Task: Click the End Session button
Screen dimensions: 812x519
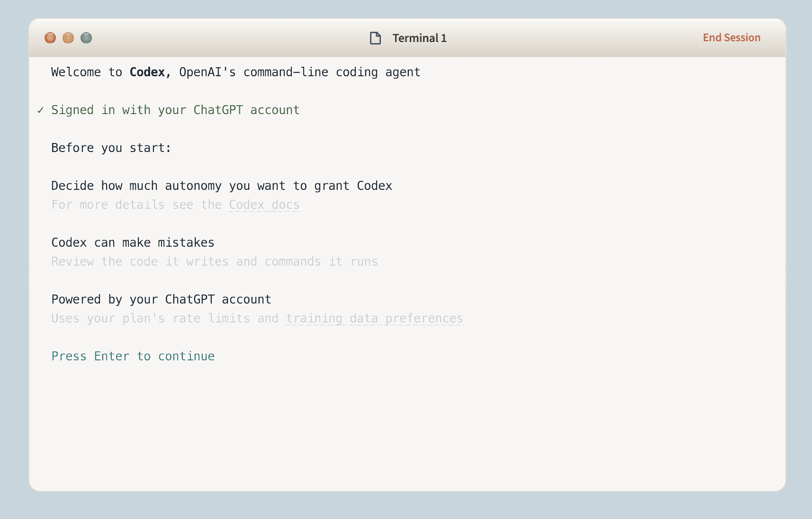Action: click(x=731, y=38)
